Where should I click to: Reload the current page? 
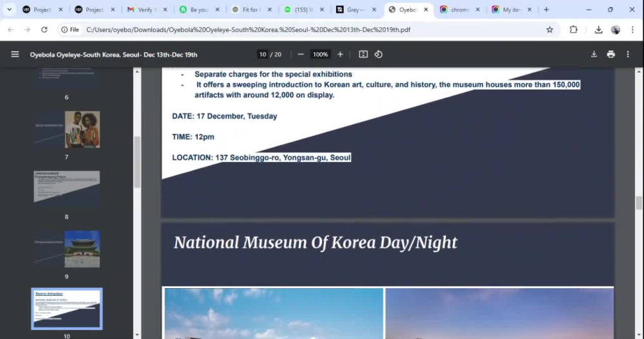[x=44, y=30]
